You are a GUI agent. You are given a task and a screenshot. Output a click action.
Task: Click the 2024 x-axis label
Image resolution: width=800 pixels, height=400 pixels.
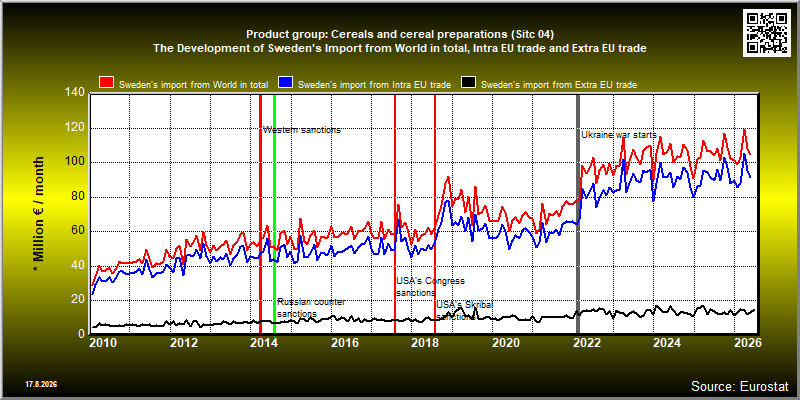pyautogui.click(x=666, y=343)
